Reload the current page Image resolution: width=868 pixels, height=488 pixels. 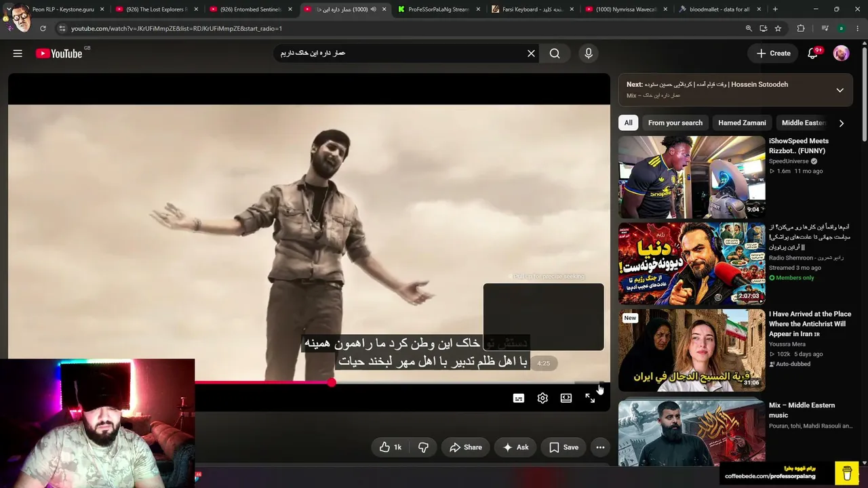[x=43, y=28]
